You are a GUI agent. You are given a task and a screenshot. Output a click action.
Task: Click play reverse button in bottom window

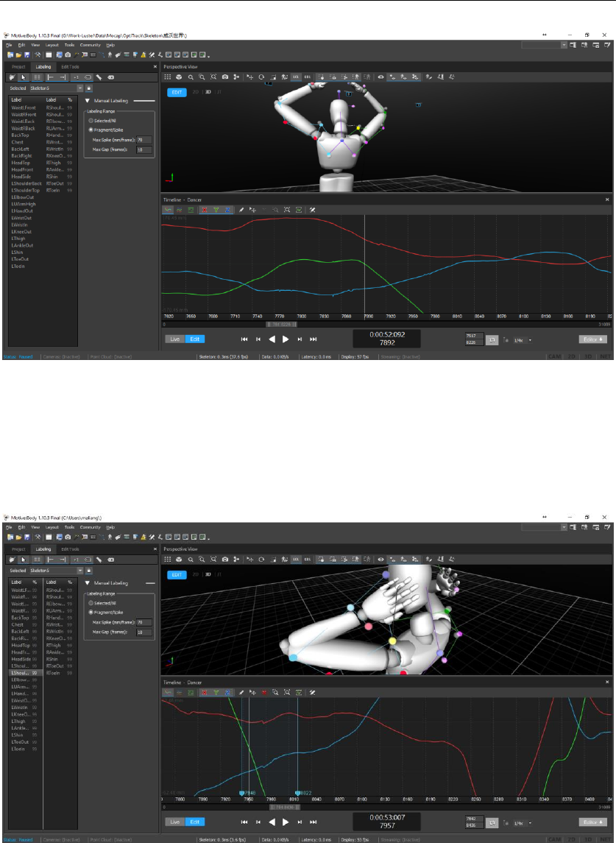point(272,822)
